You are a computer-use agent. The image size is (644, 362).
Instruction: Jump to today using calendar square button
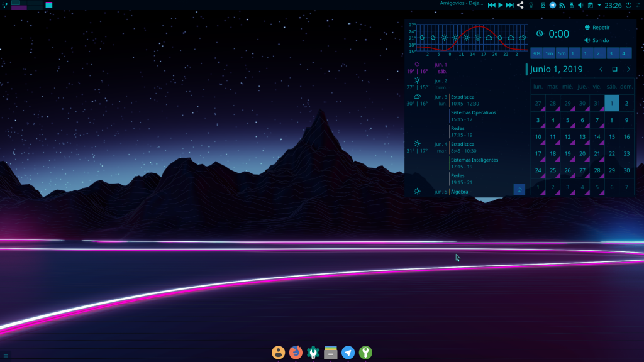point(615,69)
